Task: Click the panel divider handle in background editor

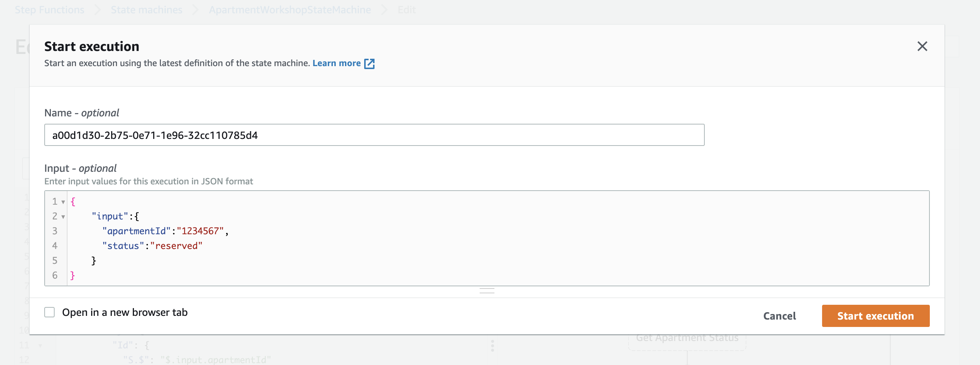Action: coord(492,345)
